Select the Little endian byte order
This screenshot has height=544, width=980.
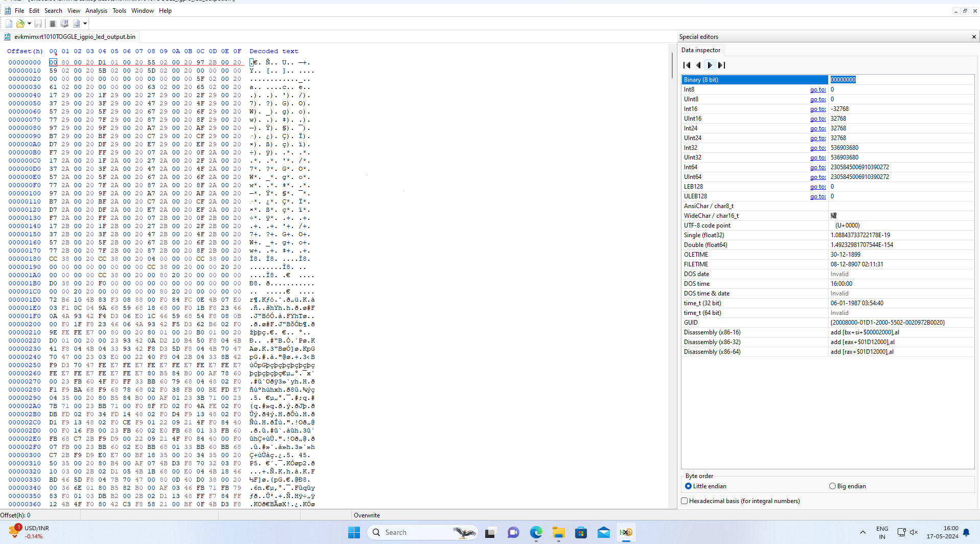[688, 486]
